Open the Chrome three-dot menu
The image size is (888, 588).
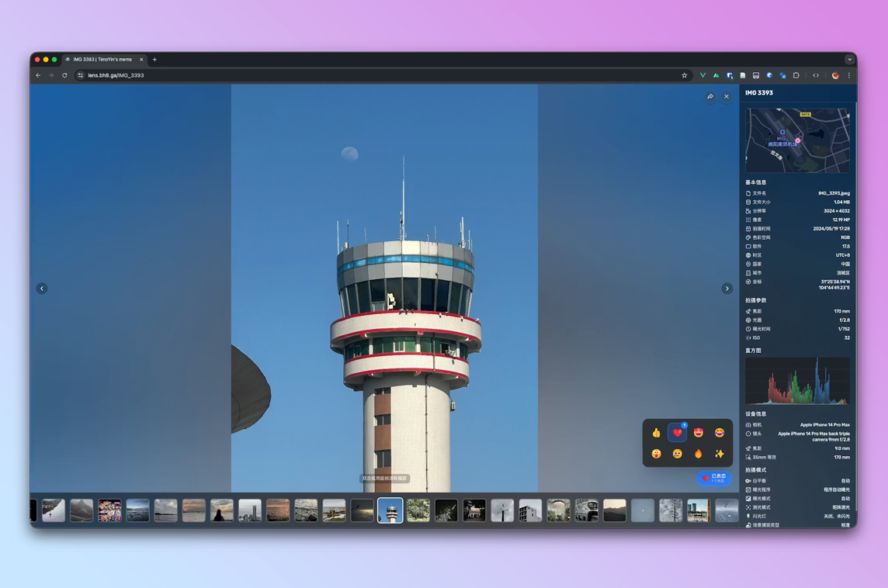(x=849, y=76)
